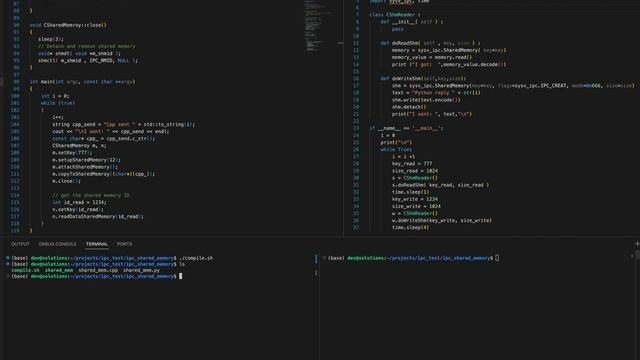Image resolution: width=640 pixels, height=360 pixels.
Task: Click the '// Detach and remove shared memory' comment
Action: click(x=87, y=46)
